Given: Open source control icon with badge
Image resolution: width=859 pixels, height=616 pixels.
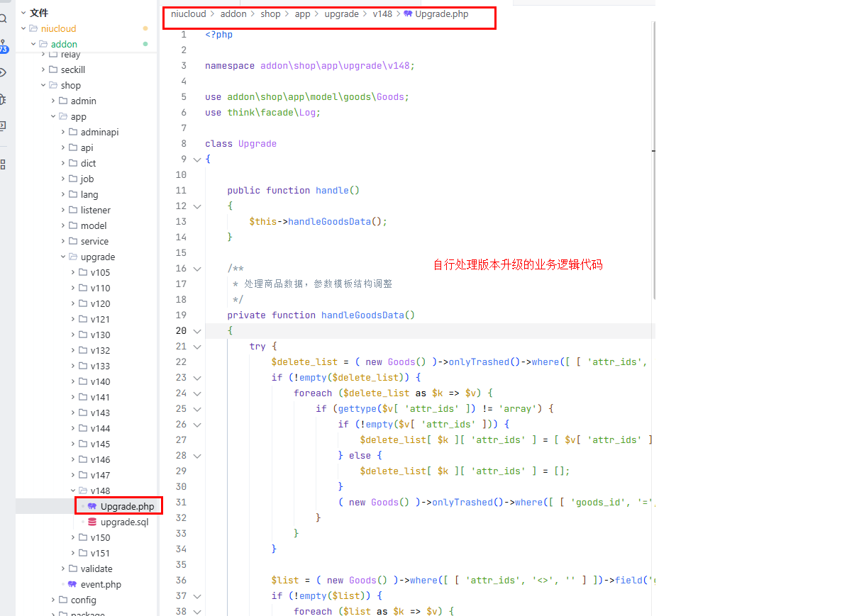Looking at the screenshot, I should pyautogui.click(x=4, y=46).
